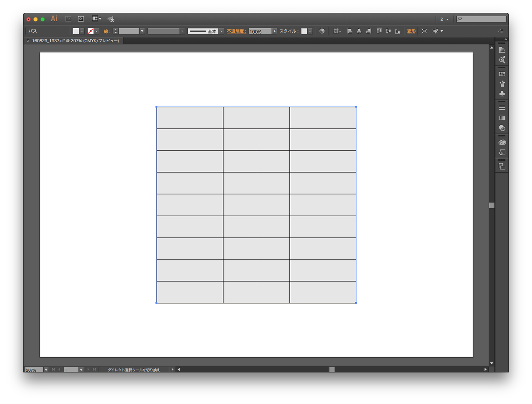Open the Symbols panel icon

point(502,94)
